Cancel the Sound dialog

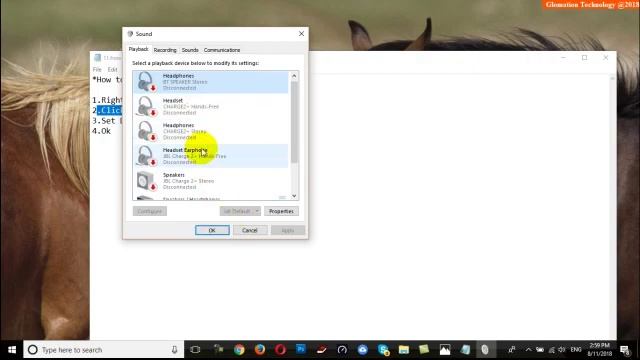[x=250, y=230]
